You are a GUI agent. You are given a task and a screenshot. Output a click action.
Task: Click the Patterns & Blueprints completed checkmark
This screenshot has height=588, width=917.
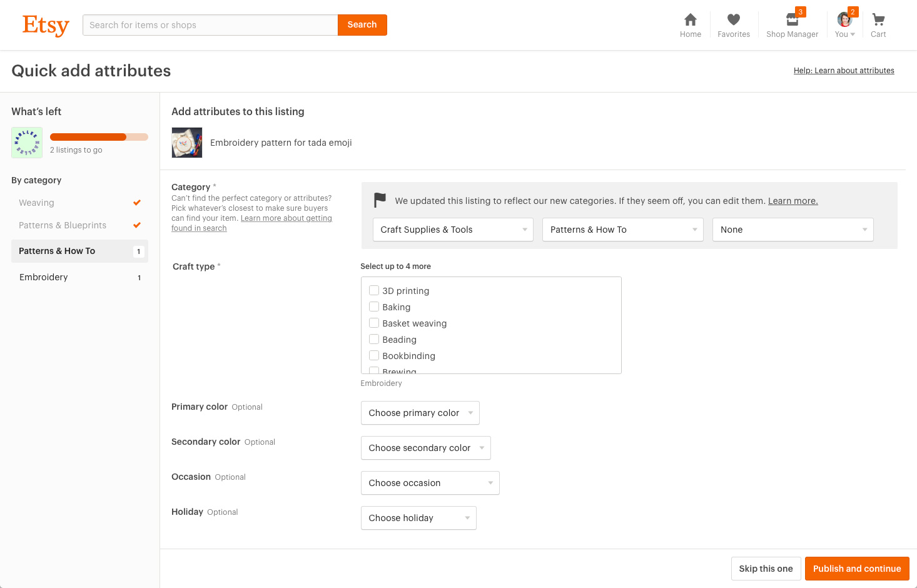137,225
